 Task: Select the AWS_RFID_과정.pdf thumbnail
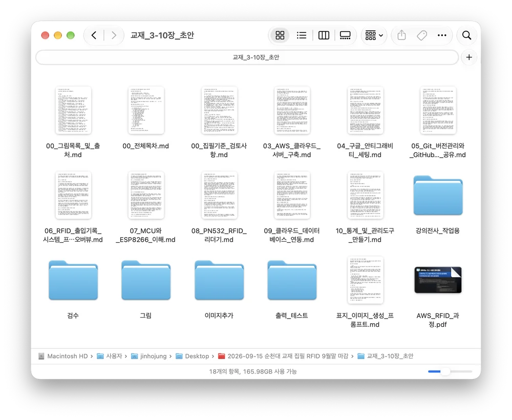(x=438, y=280)
